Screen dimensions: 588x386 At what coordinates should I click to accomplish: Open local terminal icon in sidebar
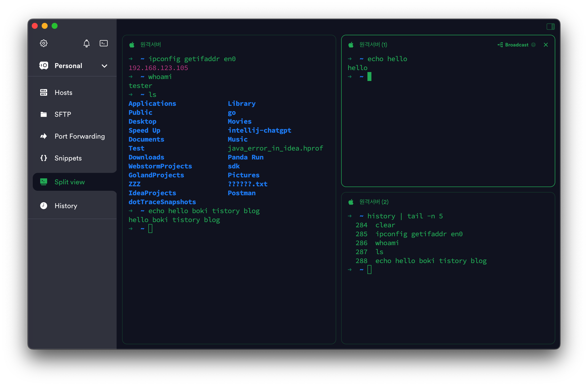(103, 43)
